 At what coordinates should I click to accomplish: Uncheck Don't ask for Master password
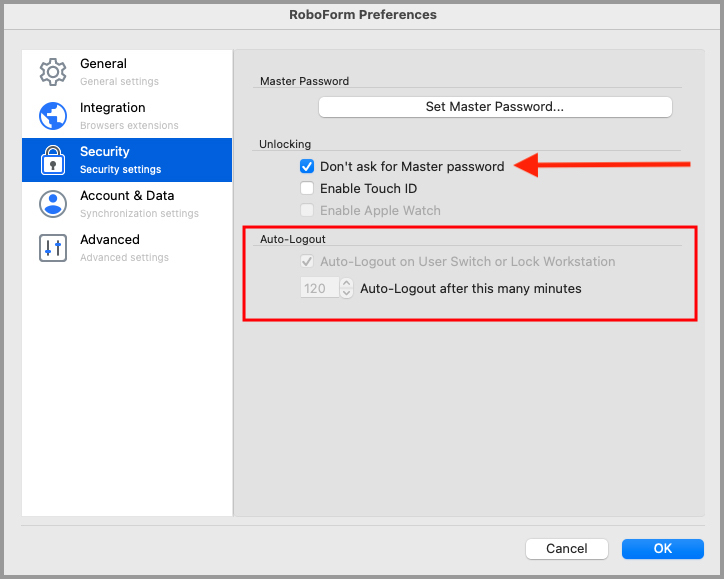click(x=307, y=166)
